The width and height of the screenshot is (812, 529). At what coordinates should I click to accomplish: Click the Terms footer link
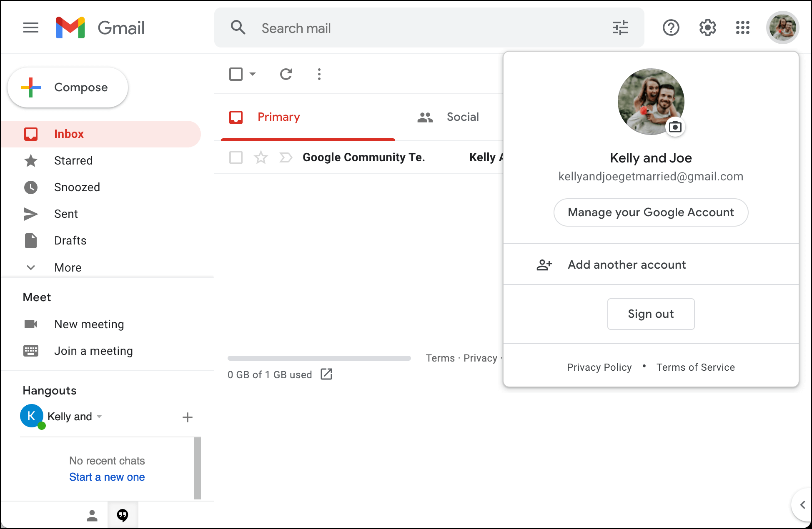point(440,358)
